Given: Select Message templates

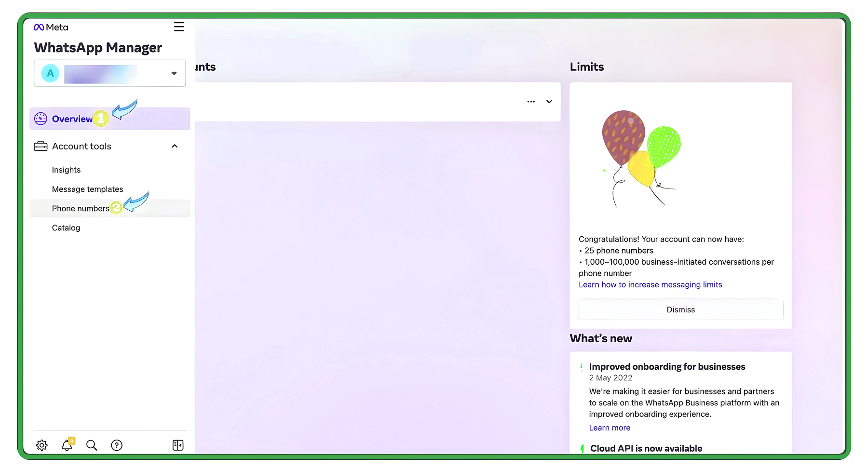Looking at the screenshot, I should point(87,189).
